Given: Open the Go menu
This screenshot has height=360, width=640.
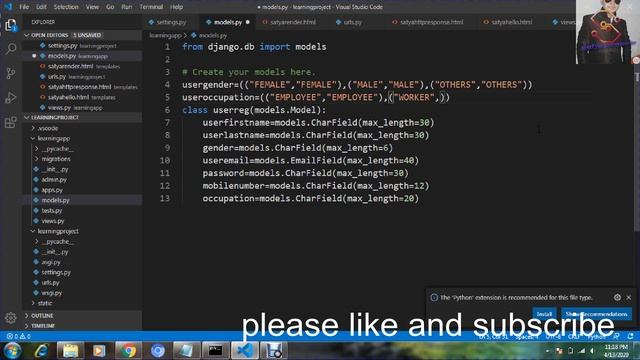Looking at the screenshot, I should (110, 7).
